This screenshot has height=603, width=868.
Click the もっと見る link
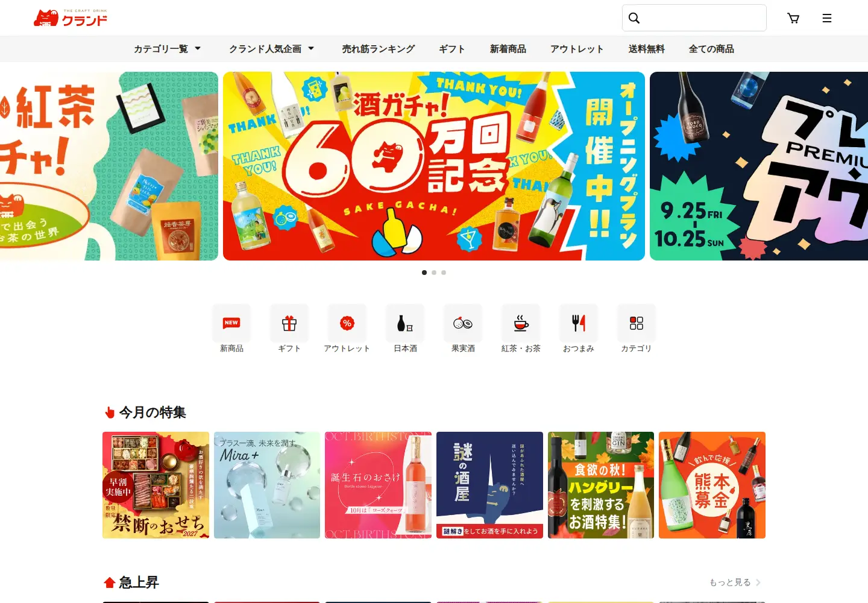pos(730,582)
